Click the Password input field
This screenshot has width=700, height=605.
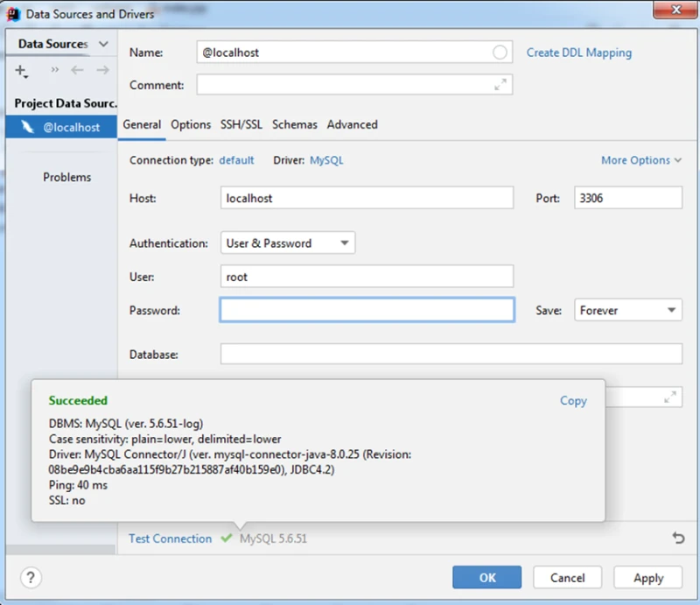[x=367, y=310]
